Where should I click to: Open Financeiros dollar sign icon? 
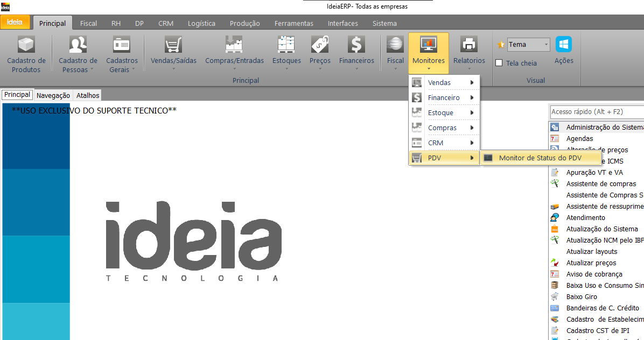pos(356,45)
